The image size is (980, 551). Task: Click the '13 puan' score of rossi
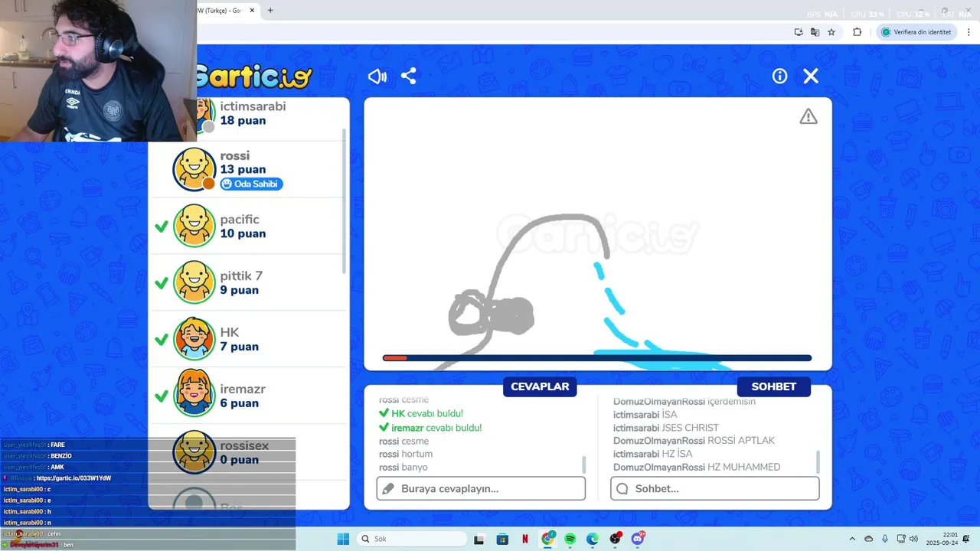tap(243, 170)
